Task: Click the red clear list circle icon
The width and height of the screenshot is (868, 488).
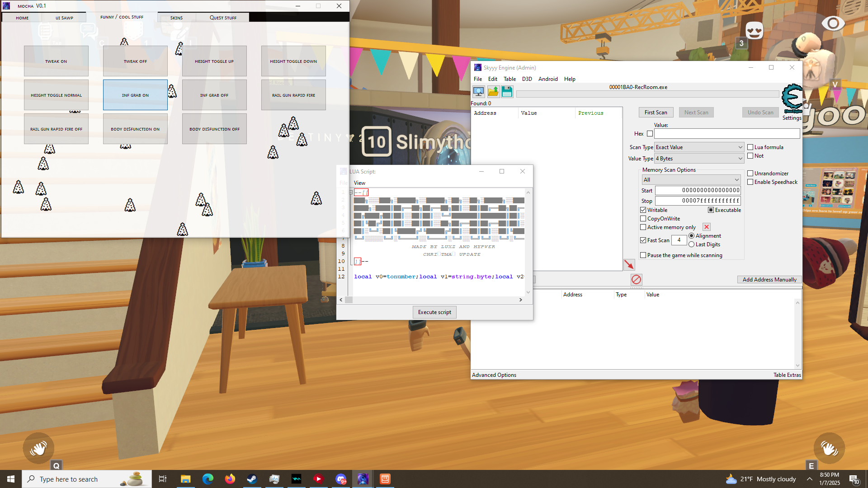Action: (x=636, y=279)
